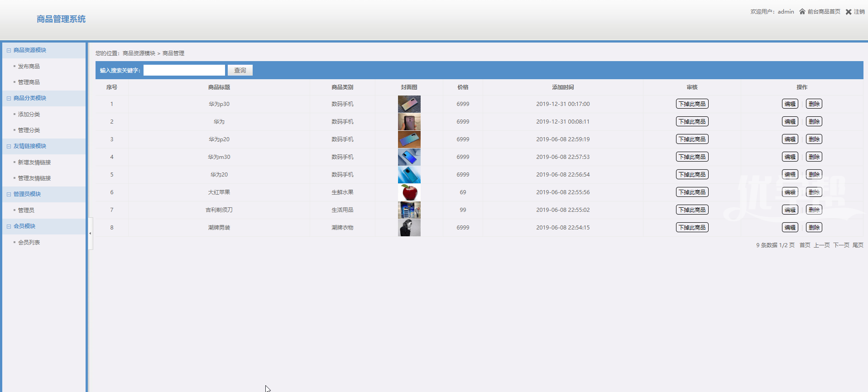The width and height of the screenshot is (868, 392).
Task: Open the 大红苹果 red apple cover image
Action: pyautogui.click(x=409, y=192)
